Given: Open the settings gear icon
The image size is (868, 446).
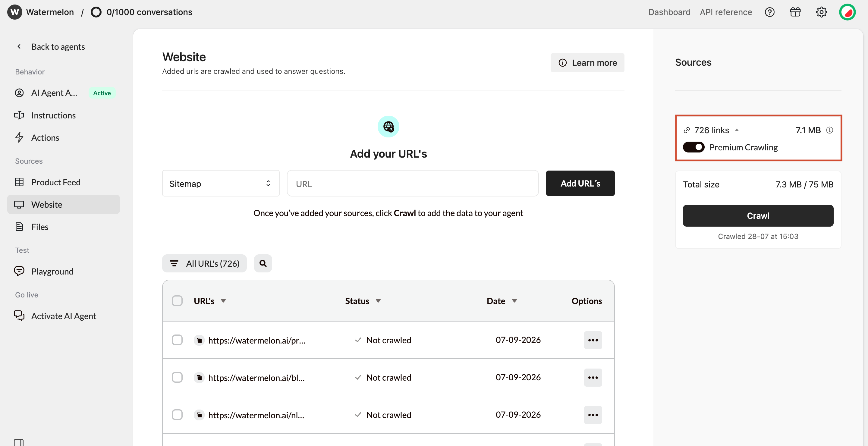Looking at the screenshot, I should (821, 12).
